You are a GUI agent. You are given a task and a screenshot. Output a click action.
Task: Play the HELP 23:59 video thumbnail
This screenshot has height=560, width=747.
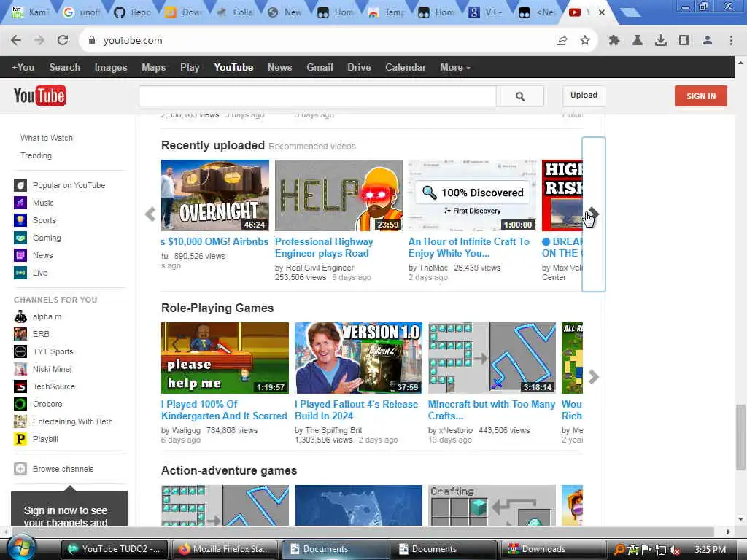(x=338, y=195)
